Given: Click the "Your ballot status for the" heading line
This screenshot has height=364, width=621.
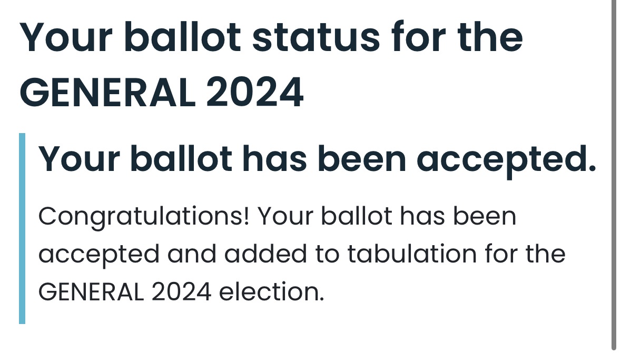Looking at the screenshot, I should point(271,37).
